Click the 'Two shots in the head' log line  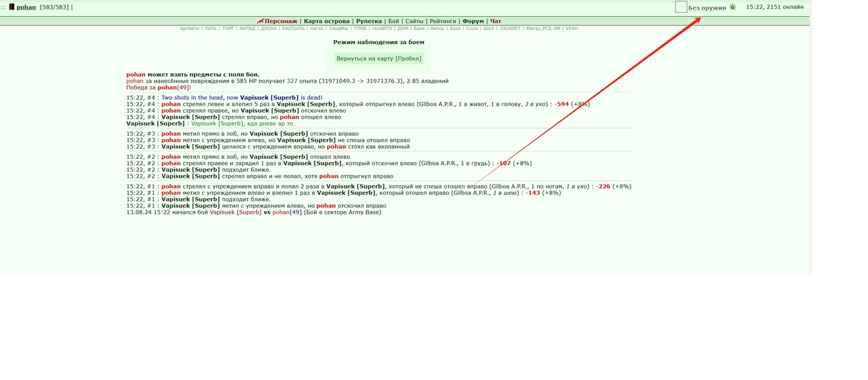tap(242, 98)
